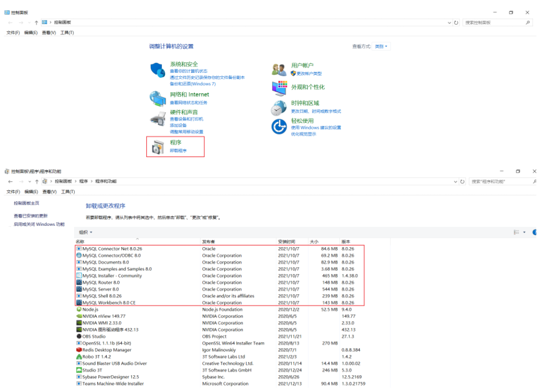Open the 组织 dropdown menu
This screenshot has width=539, height=392.
click(x=86, y=232)
